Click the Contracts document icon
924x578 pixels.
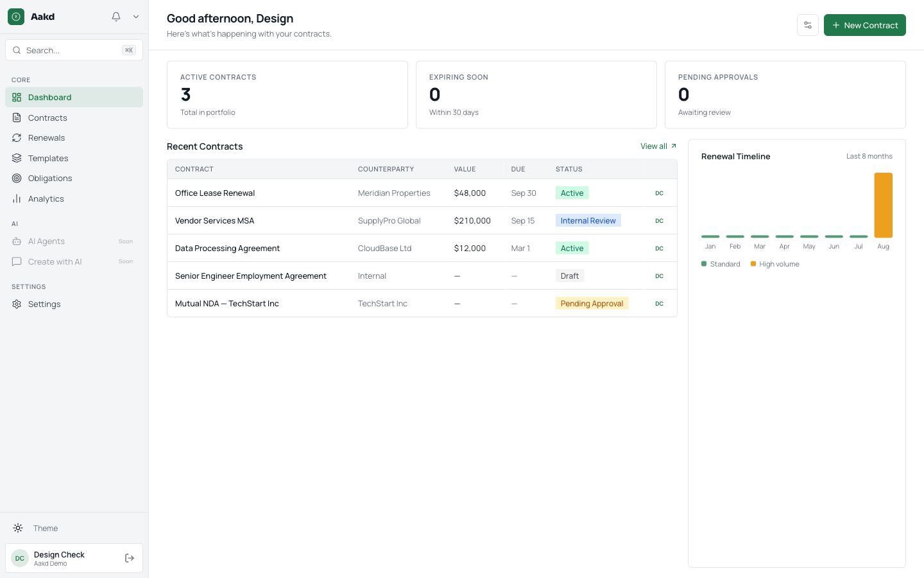coord(17,118)
